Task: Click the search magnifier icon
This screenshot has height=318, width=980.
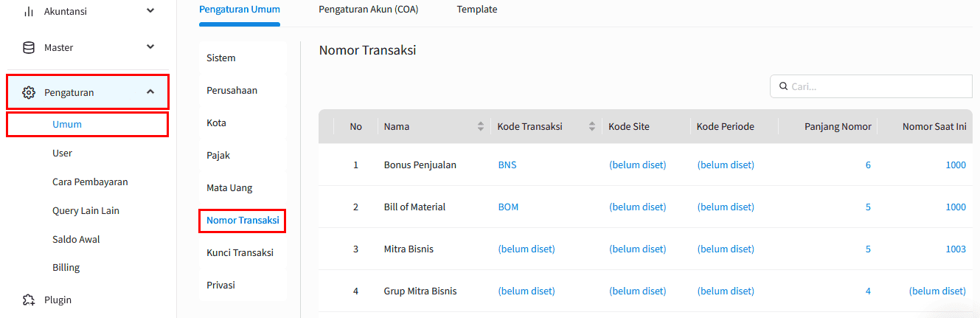Action: pos(782,86)
